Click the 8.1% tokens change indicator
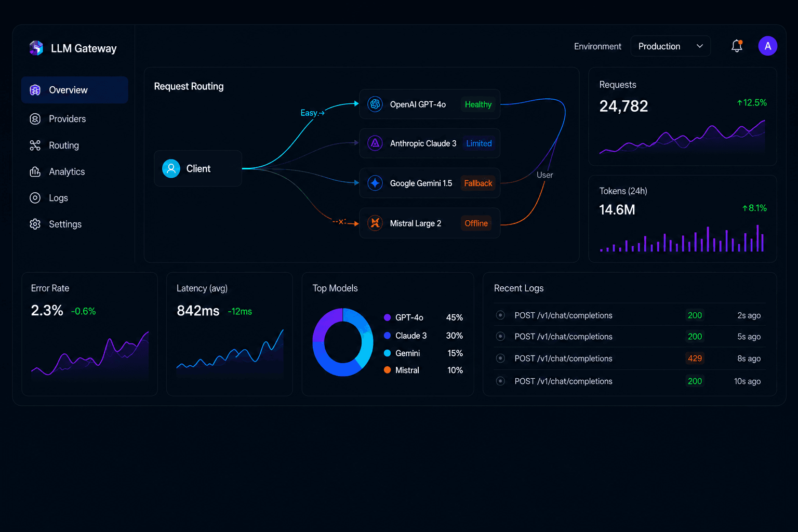Viewport: 798px width, 532px height. (754, 208)
